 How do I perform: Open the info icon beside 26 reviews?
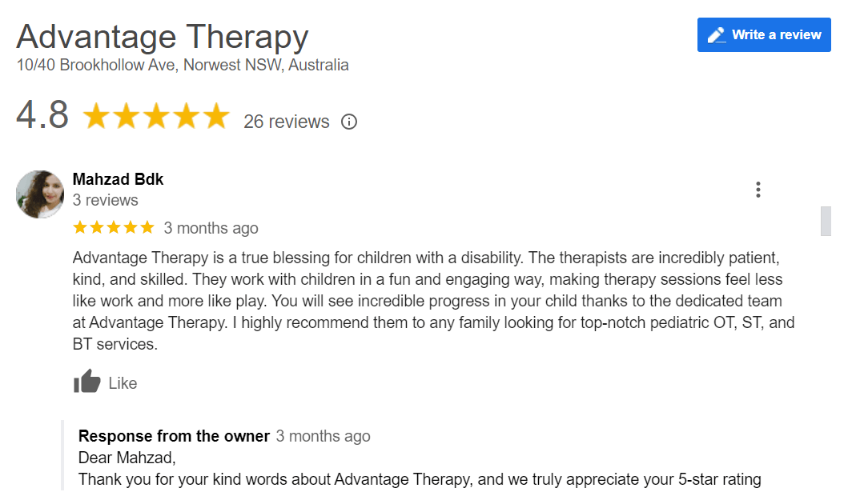click(x=349, y=122)
